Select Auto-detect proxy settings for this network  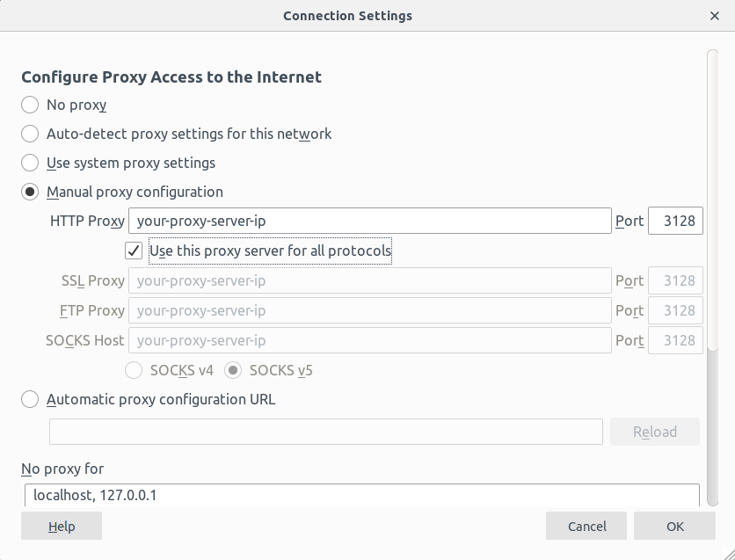(31, 135)
